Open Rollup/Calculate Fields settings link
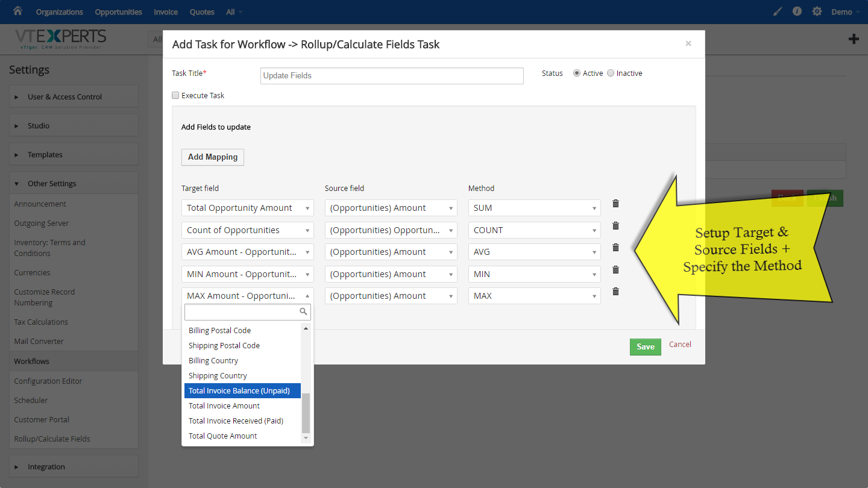868x488 pixels. 52,439
